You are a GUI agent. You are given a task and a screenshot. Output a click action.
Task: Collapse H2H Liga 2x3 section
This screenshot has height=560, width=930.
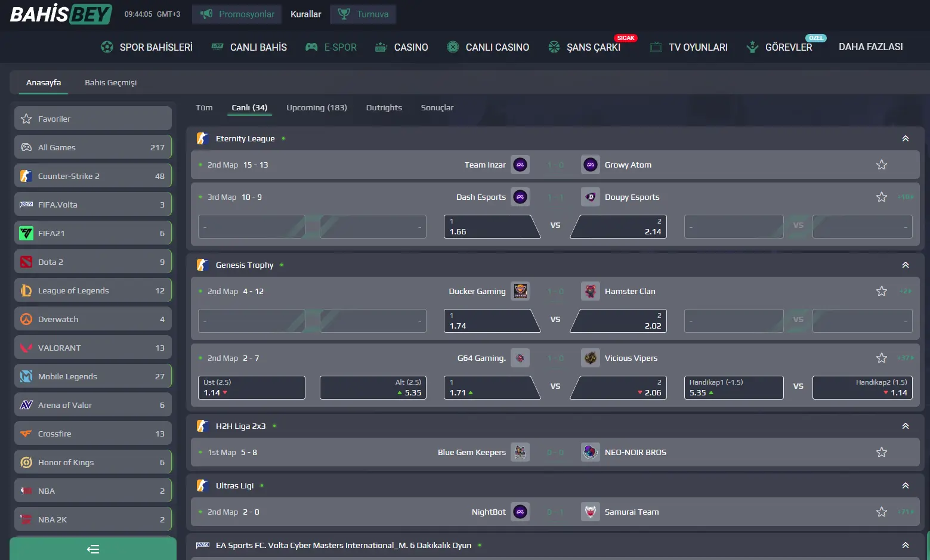click(906, 426)
